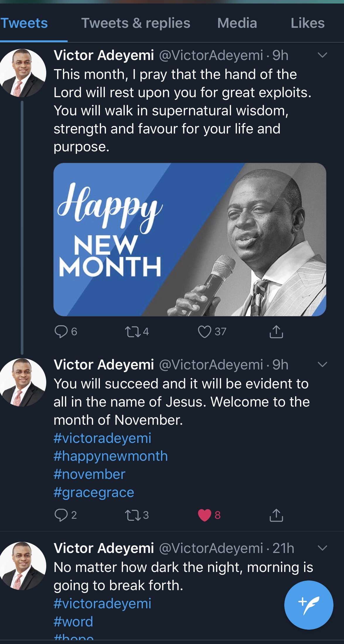
Task: Open options chevron on first tweet
Action: coord(322,55)
